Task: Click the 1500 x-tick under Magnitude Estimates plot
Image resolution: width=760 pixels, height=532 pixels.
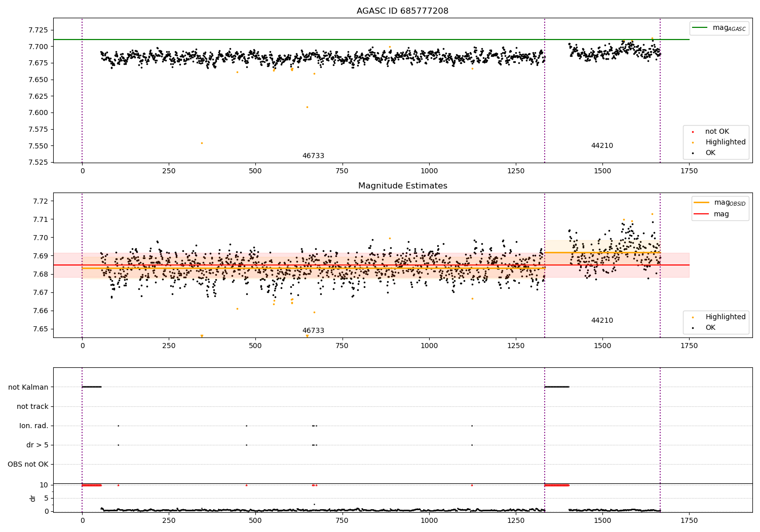Action: pos(602,346)
